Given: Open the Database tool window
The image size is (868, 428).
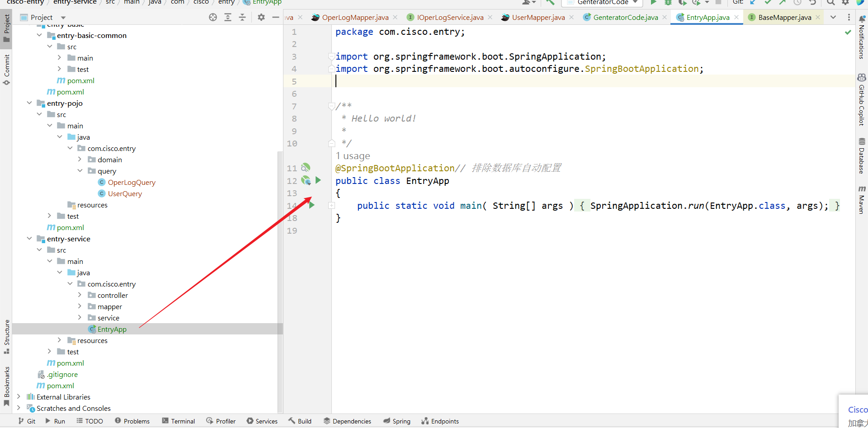Looking at the screenshot, I should click(862, 156).
